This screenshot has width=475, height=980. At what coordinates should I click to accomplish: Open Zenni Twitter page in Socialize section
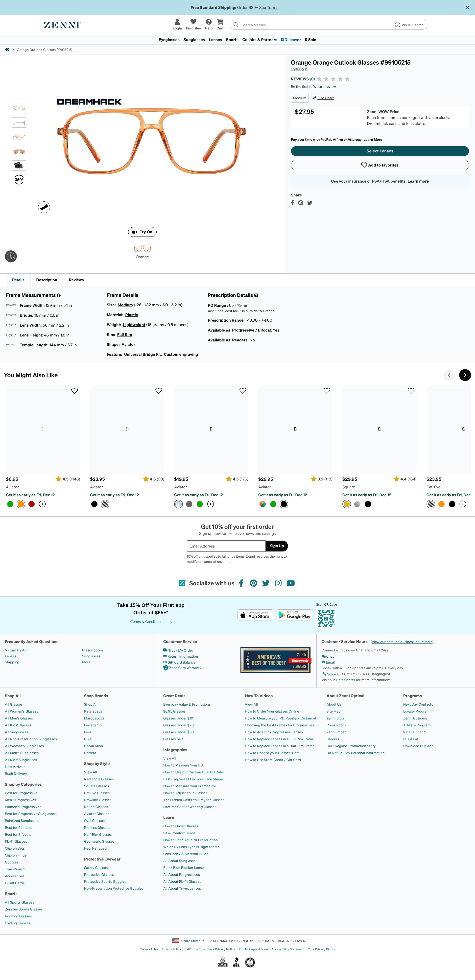pos(266,583)
